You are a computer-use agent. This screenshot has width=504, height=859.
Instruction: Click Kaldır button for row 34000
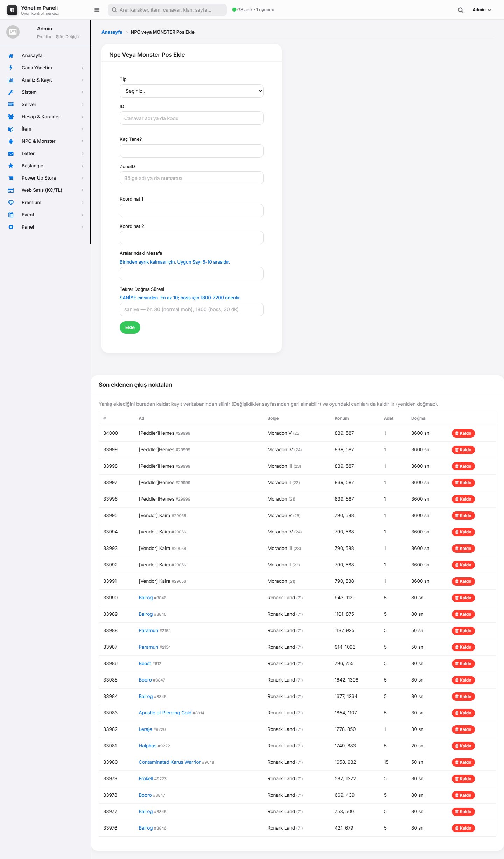pyautogui.click(x=463, y=433)
